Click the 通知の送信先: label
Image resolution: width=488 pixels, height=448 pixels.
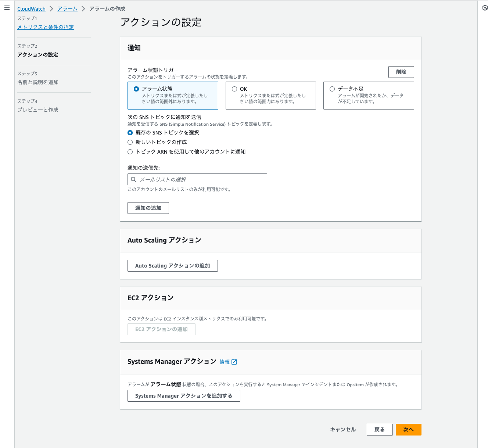click(x=144, y=168)
